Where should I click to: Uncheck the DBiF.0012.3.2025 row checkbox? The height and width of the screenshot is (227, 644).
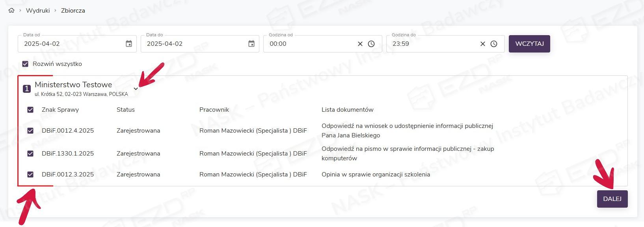click(30, 174)
